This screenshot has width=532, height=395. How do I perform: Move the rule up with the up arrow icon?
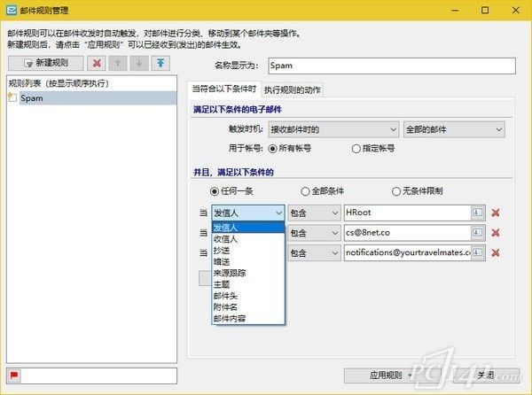118,63
